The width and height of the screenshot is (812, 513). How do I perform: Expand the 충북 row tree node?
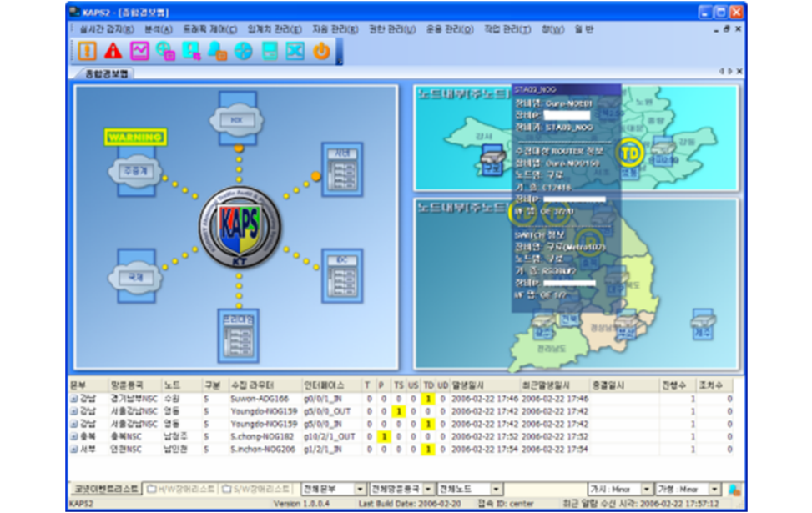pyautogui.click(x=73, y=437)
